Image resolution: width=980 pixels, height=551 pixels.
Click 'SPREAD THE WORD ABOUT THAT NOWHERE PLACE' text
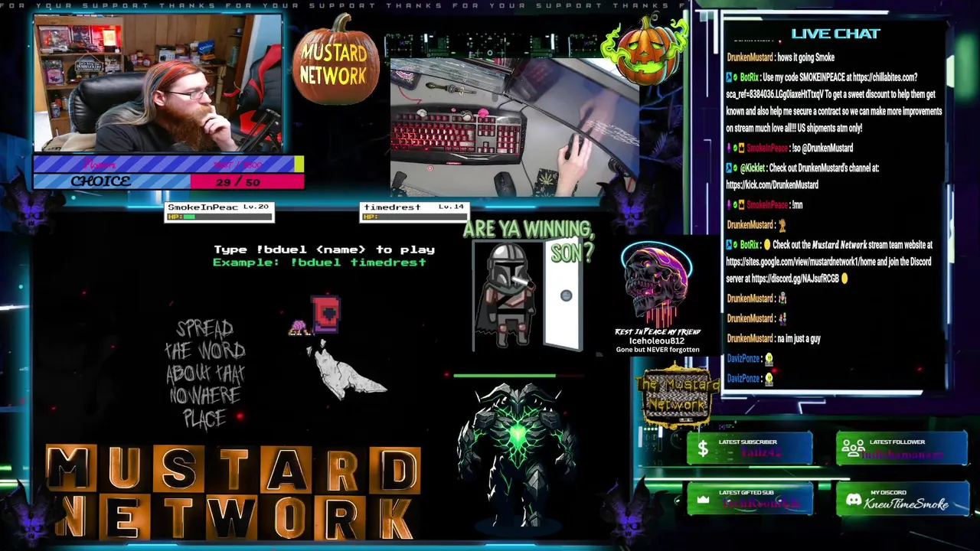click(x=205, y=373)
